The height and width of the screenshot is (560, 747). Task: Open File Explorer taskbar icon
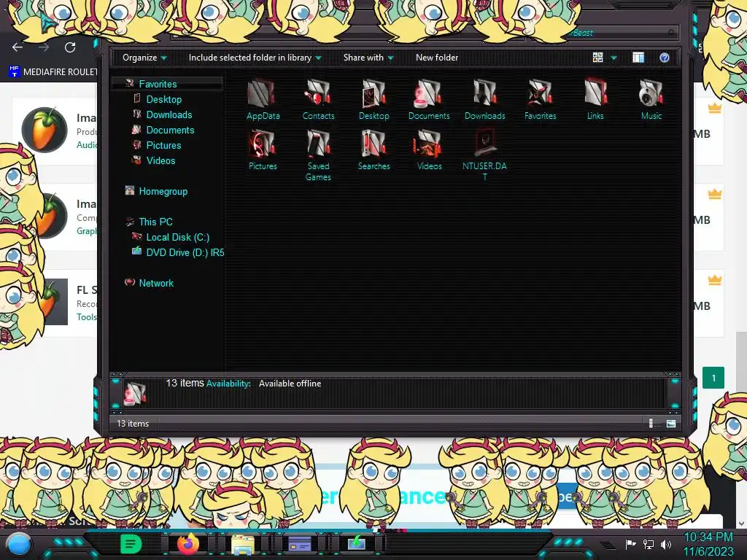[x=243, y=544]
